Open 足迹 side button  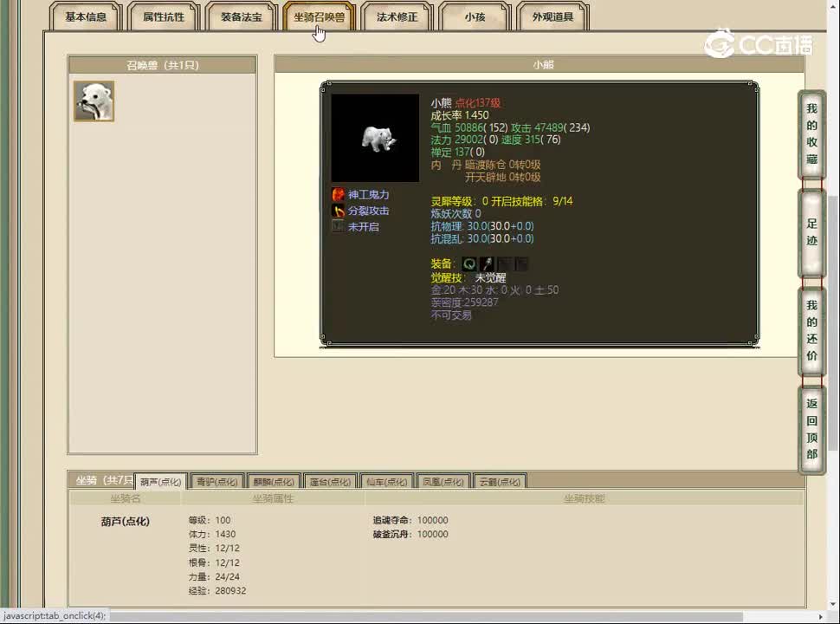tap(811, 232)
